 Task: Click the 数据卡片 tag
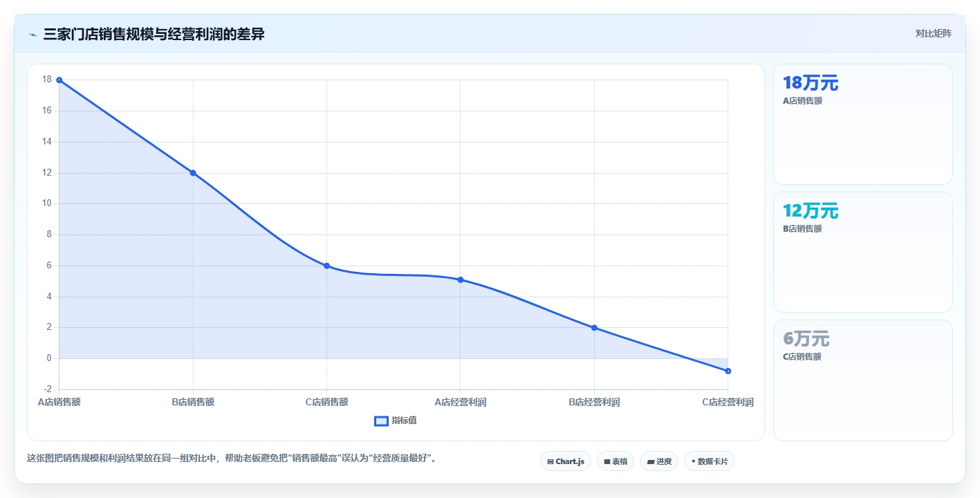tap(709, 461)
